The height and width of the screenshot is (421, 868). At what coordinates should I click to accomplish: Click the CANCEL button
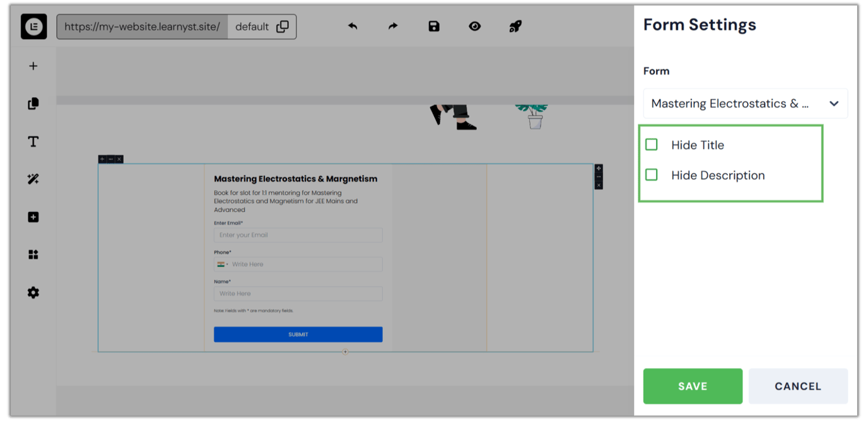coord(798,386)
